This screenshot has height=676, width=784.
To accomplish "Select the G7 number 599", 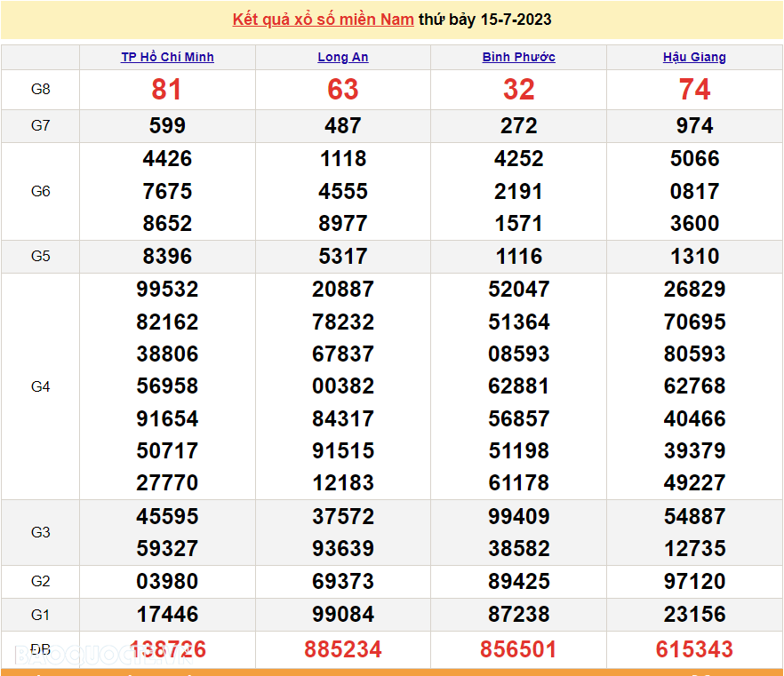I will [x=167, y=126].
